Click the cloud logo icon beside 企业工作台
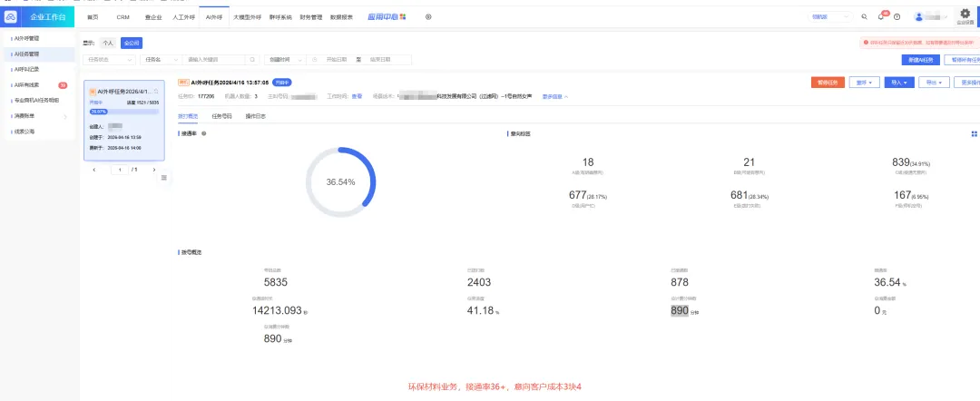980x401 pixels. click(11, 17)
